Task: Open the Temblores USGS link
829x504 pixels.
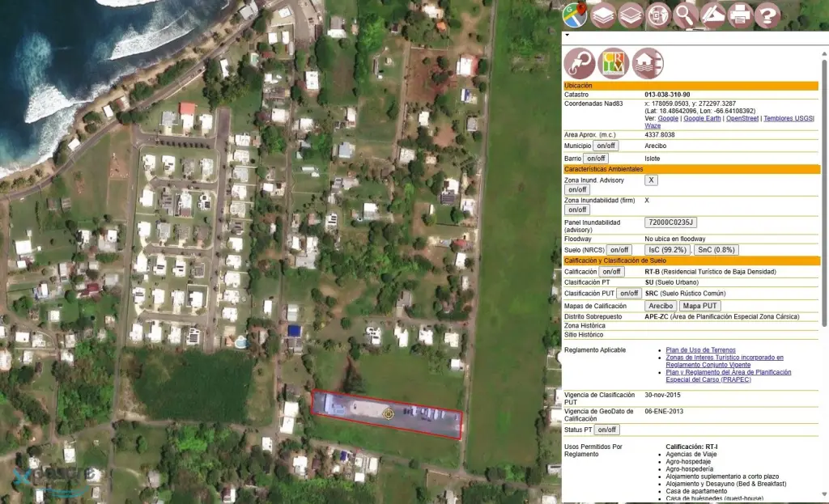Action: tap(789, 119)
